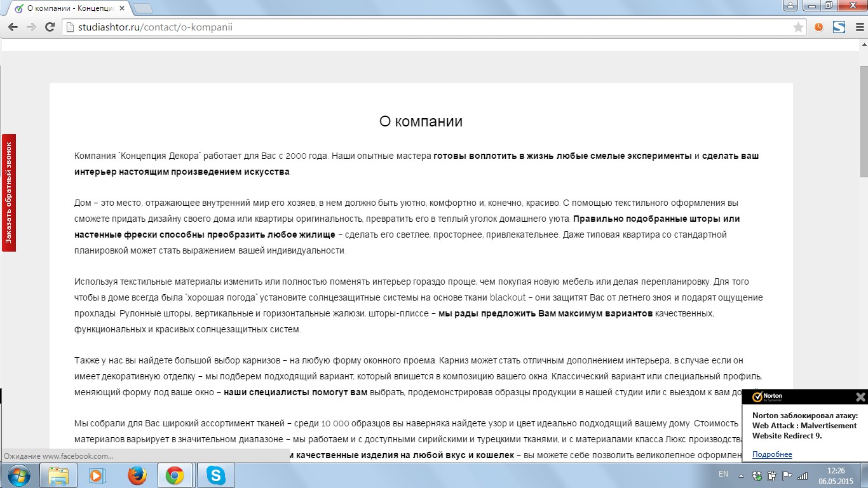
Task: Open the blue S extension icon
Action: [839, 27]
